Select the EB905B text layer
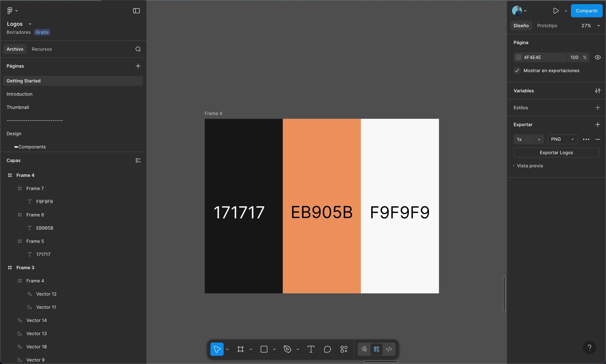 (45, 228)
